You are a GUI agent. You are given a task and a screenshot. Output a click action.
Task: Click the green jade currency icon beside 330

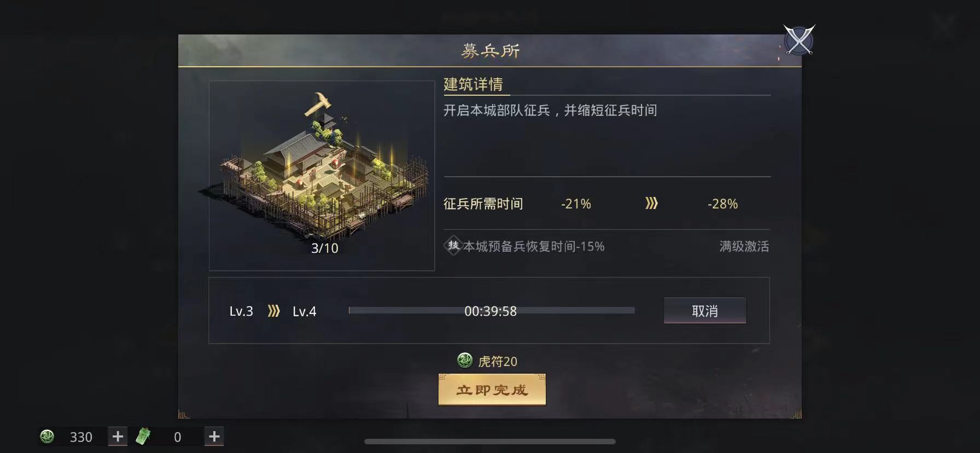pyautogui.click(x=47, y=437)
